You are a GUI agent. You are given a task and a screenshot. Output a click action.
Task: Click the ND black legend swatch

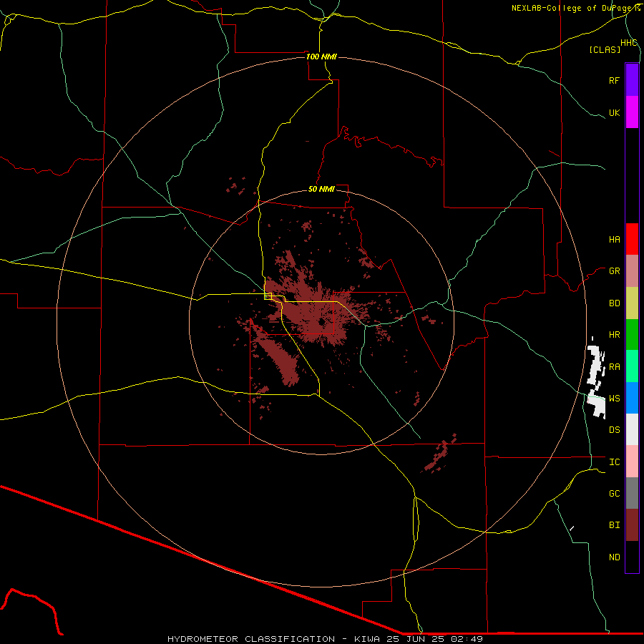pyautogui.click(x=632, y=557)
